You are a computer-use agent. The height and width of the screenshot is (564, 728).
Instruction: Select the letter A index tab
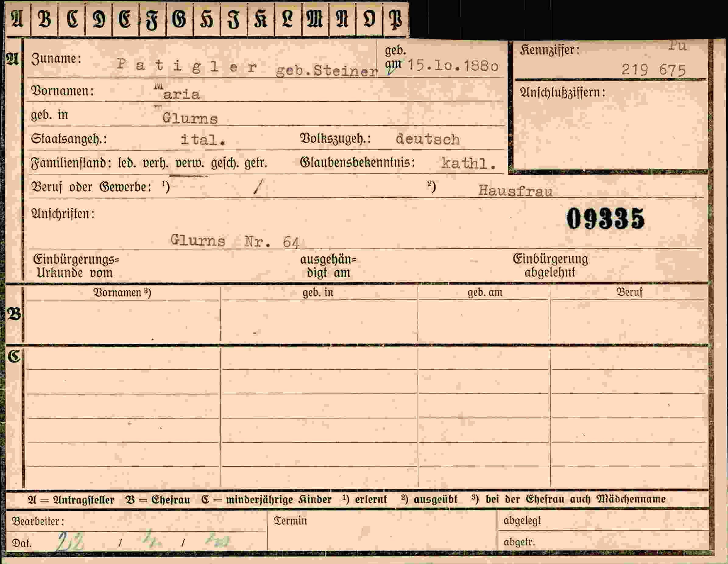[18, 19]
